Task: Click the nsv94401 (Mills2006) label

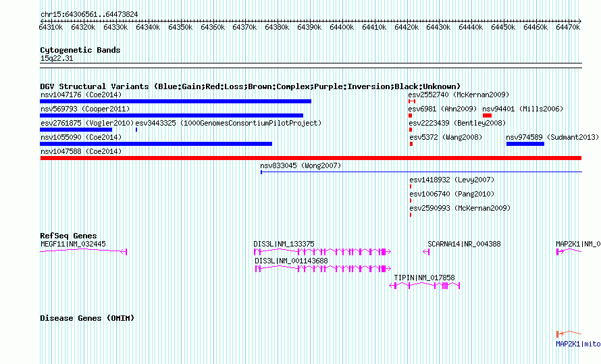Action: pyautogui.click(x=523, y=109)
